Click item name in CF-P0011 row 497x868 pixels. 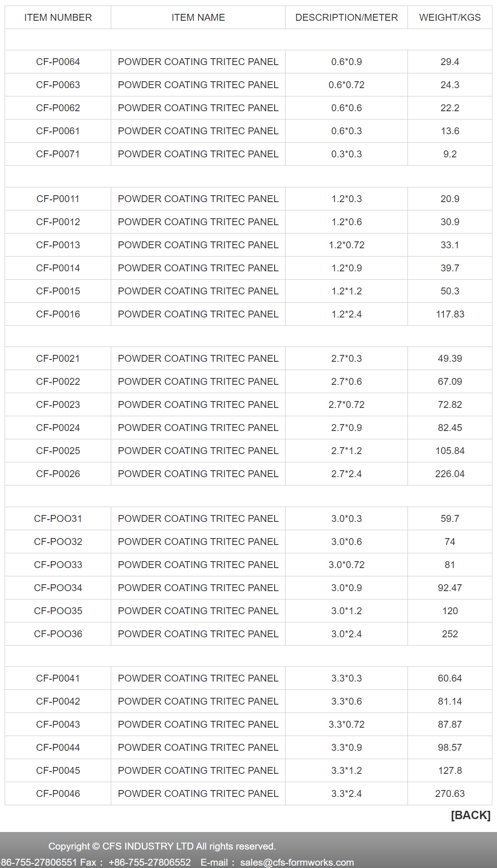point(198,199)
